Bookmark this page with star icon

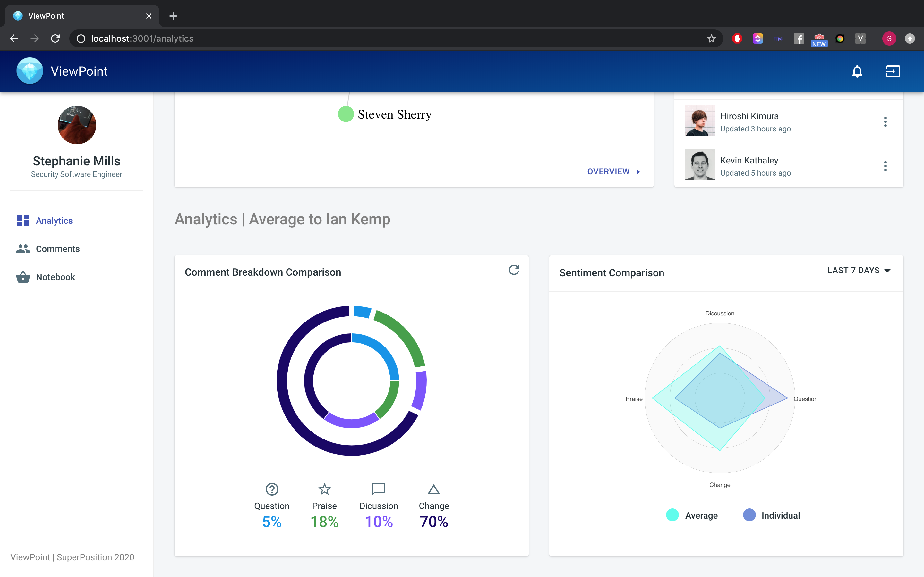pos(711,38)
